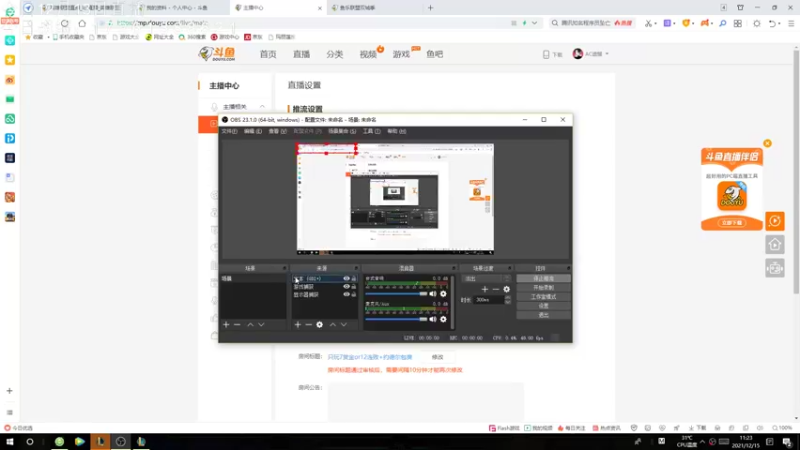Click the magnifier icon in browser toolbar
Viewport: 800px width, 450px height.
(722, 23)
